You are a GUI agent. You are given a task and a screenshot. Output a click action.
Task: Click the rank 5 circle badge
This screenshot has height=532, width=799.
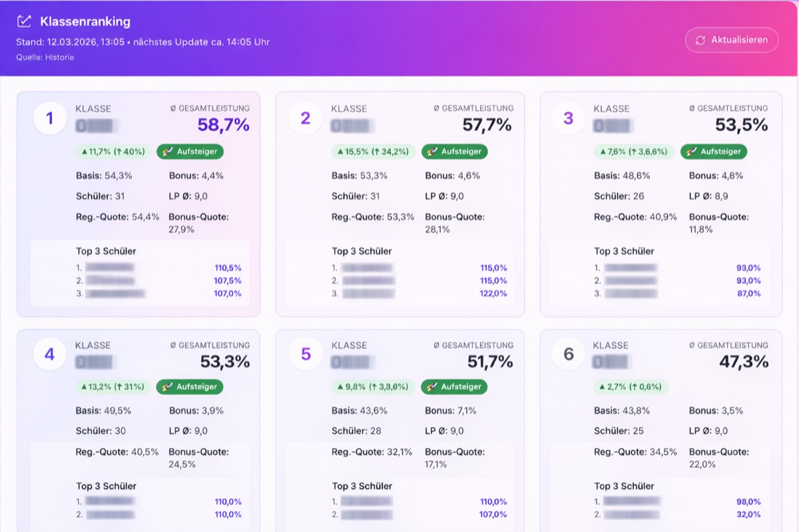click(x=306, y=354)
